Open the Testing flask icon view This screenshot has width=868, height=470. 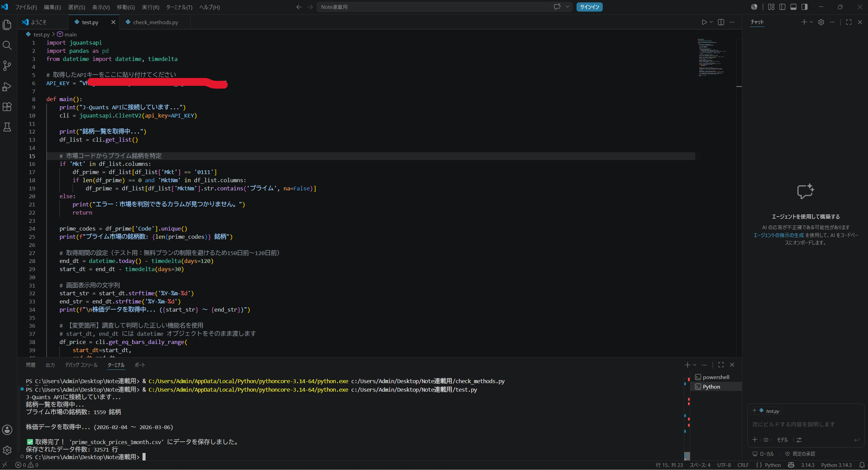(x=7, y=127)
